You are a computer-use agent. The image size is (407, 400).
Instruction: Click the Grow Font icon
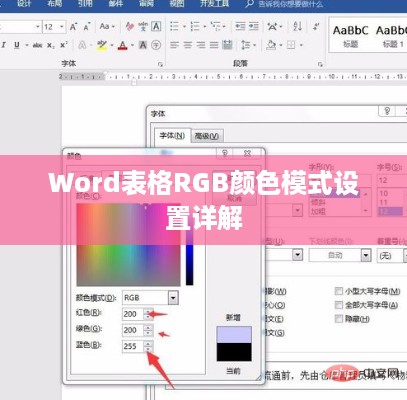73,27
